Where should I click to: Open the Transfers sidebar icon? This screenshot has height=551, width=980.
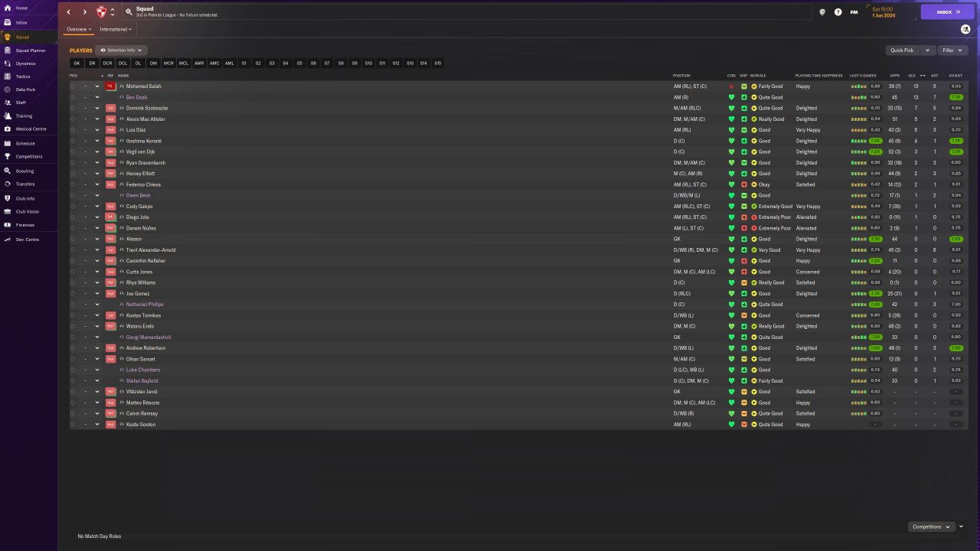(x=7, y=184)
